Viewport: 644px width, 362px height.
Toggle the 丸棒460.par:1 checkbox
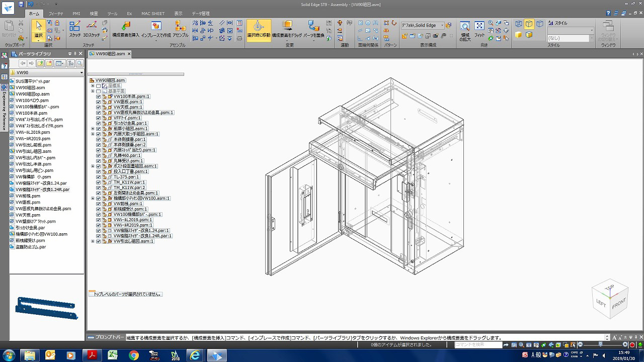pos(99,155)
